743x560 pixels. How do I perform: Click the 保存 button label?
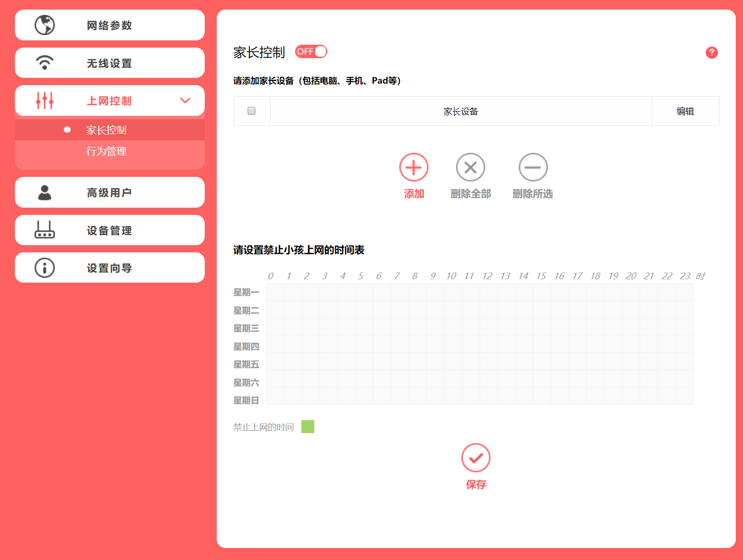476,485
